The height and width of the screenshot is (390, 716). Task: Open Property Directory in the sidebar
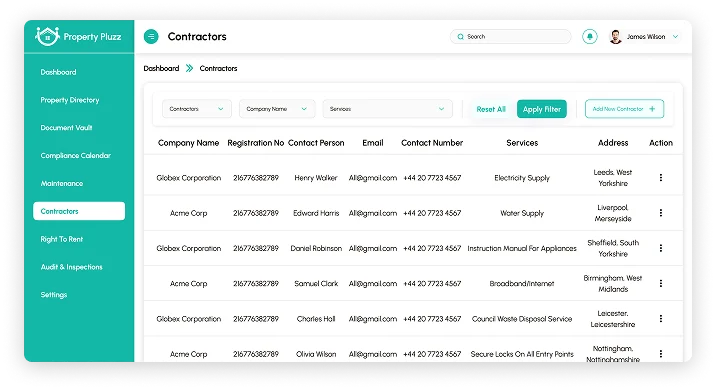pyautogui.click(x=70, y=100)
